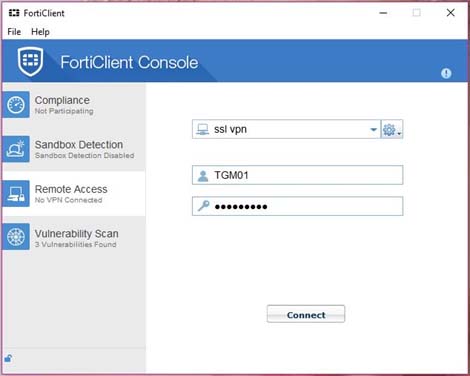Click the Remote Access laptop-lock icon

[x=16, y=194]
